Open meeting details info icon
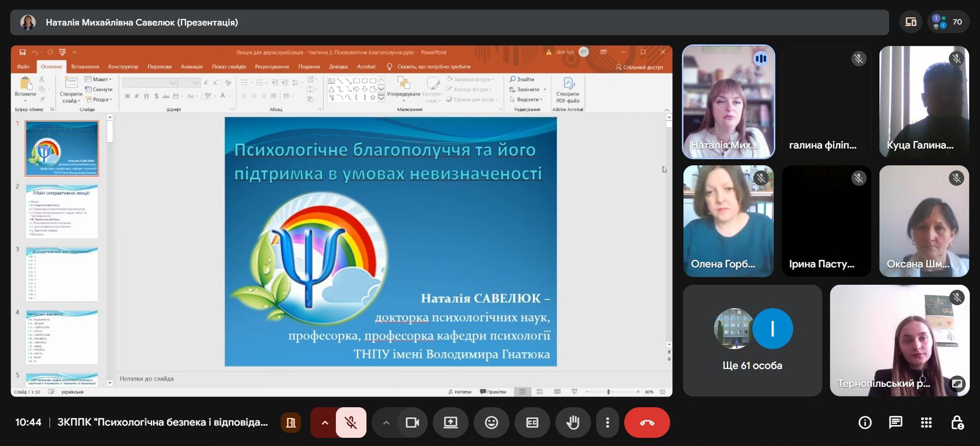The width and height of the screenshot is (980, 446). pos(865,423)
